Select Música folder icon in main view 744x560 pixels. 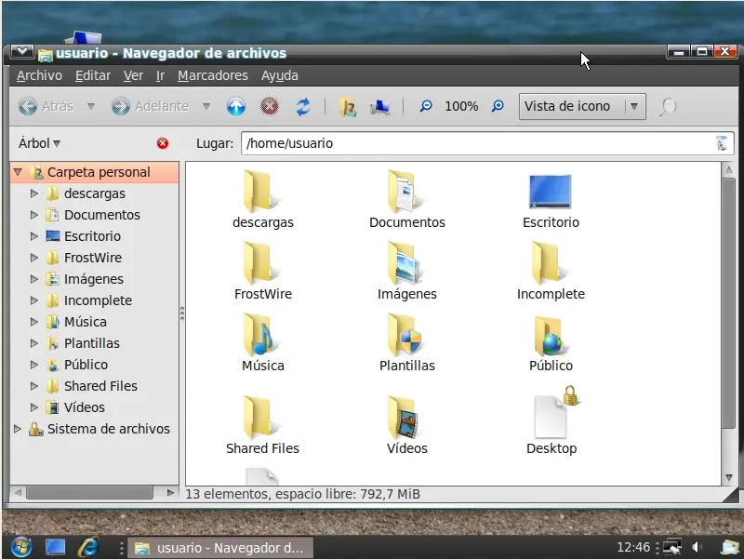[260, 334]
